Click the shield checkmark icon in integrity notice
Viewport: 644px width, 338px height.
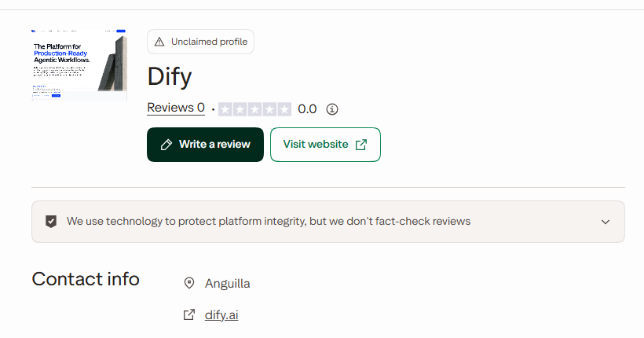(51, 221)
